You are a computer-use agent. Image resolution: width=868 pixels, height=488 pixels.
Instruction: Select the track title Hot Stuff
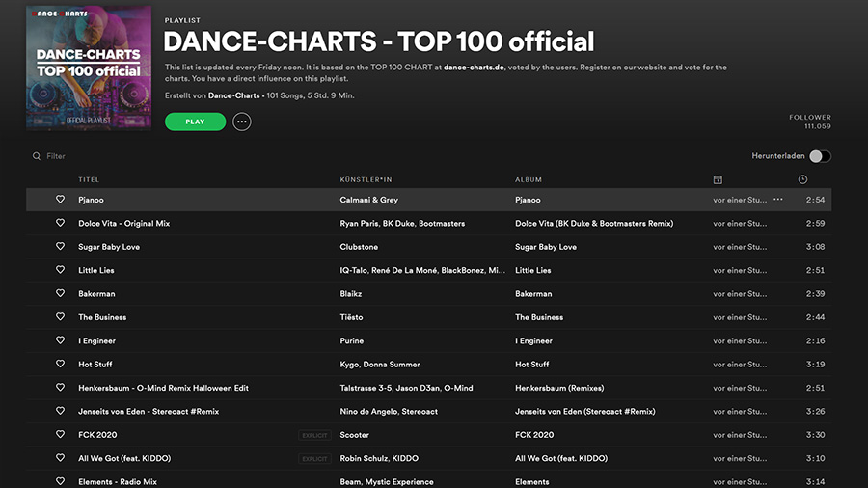95,364
